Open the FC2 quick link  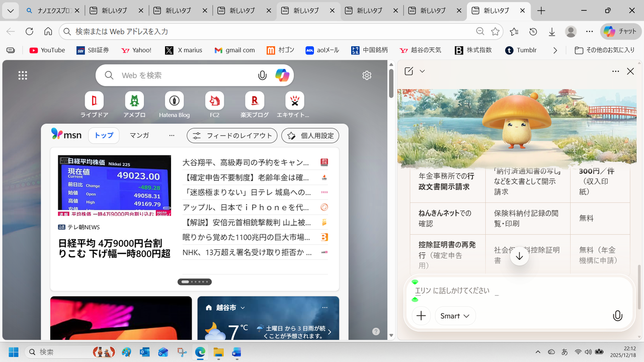pos(215,105)
